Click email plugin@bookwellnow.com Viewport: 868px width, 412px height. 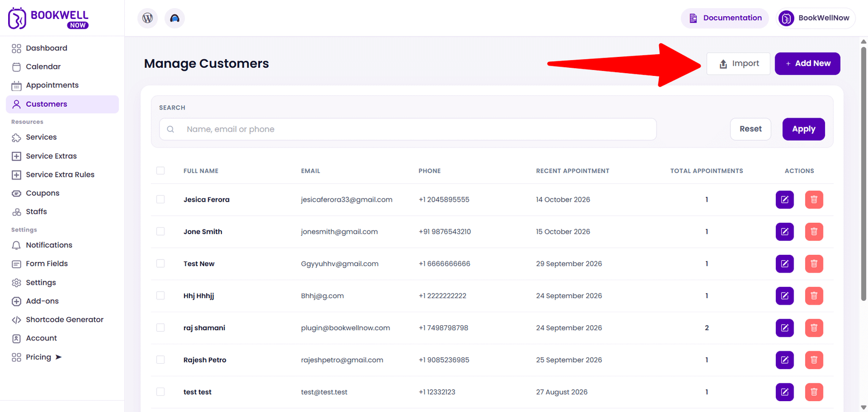click(346, 328)
